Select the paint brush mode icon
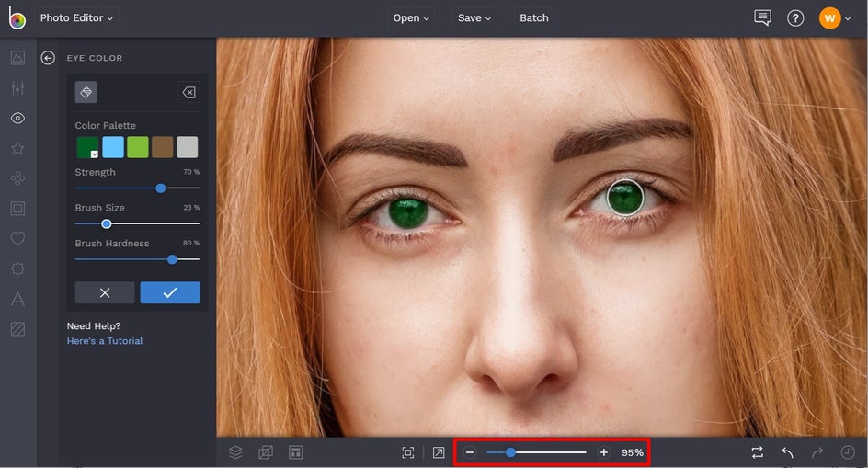The height and width of the screenshot is (468, 868). pos(86,92)
